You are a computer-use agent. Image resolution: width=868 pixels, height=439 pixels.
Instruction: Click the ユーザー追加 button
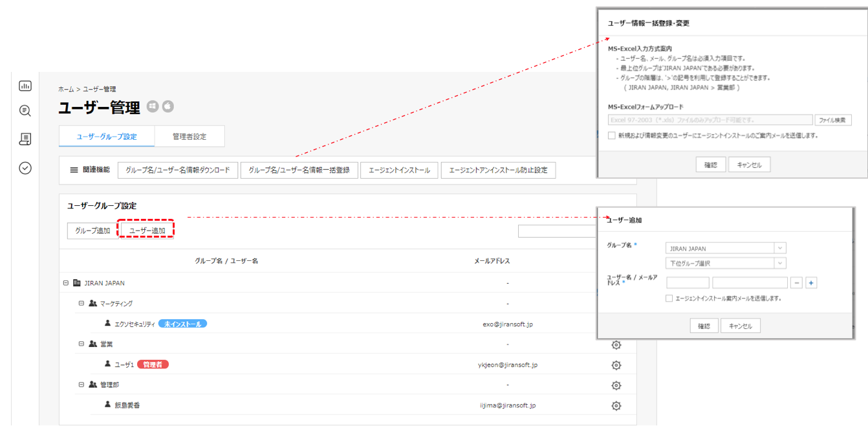[x=147, y=231]
